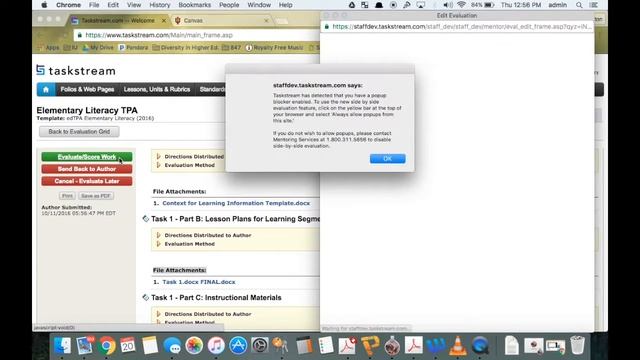Open the My Drive bookmark

[x=98, y=48]
